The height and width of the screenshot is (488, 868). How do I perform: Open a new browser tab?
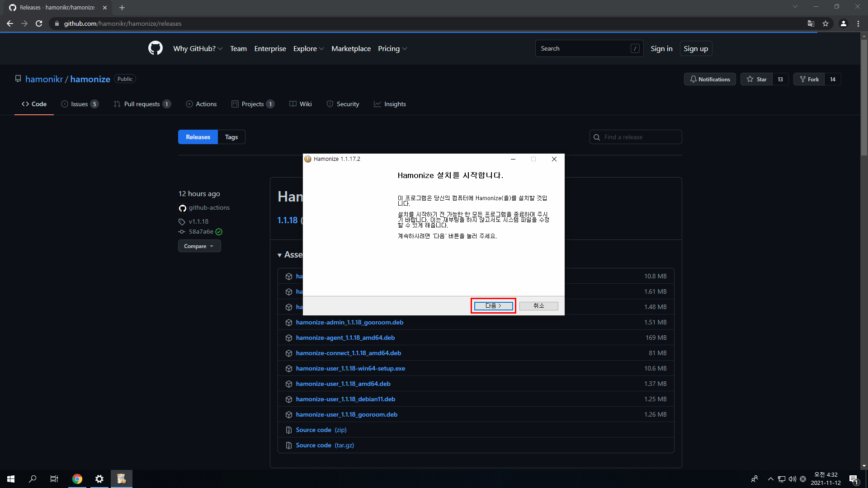122,8
